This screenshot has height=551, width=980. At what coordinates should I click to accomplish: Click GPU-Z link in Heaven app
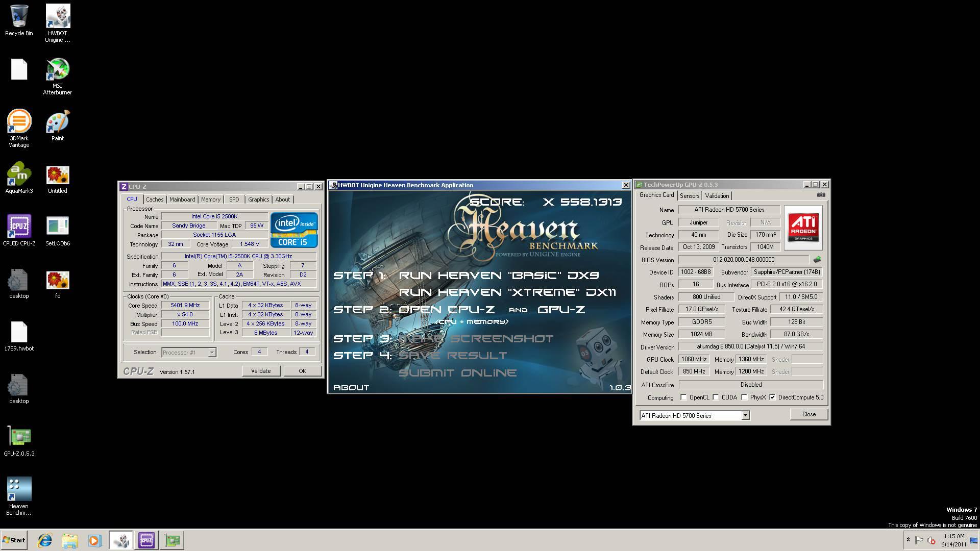(561, 310)
